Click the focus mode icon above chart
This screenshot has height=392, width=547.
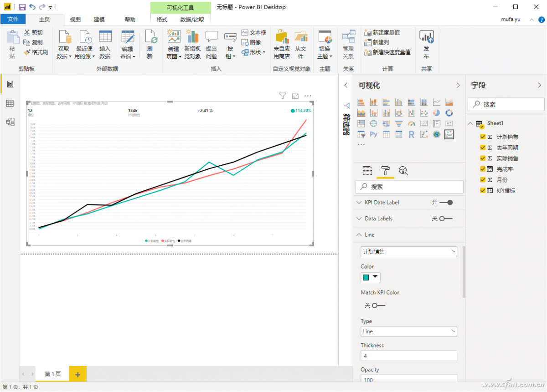click(x=295, y=96)
